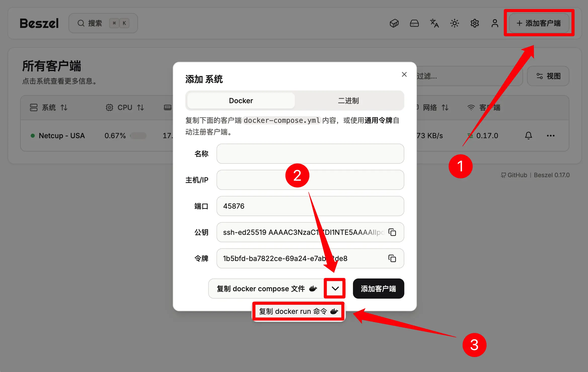Copy the public key with copy icon
Viewport: 588px width, 372px height.
tap(392, 232)
